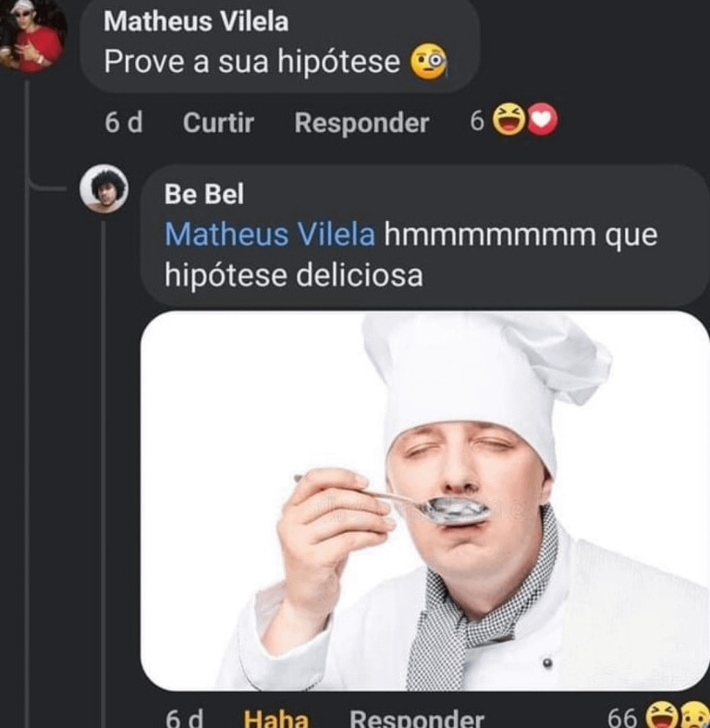The width and height of the screenshot is (710, 728).
Task: Open reaction count 6 on first comment
Action: [477, 122]
